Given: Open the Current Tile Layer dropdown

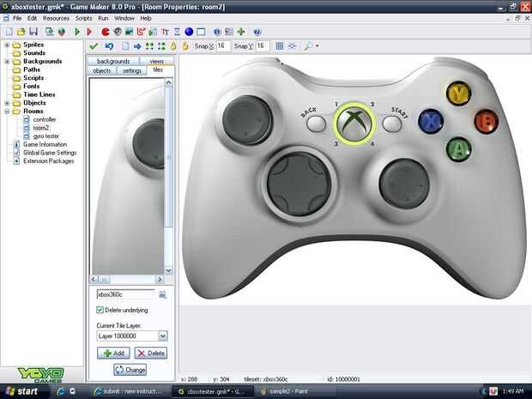Looking at the screenshot, I should point(162,336).
